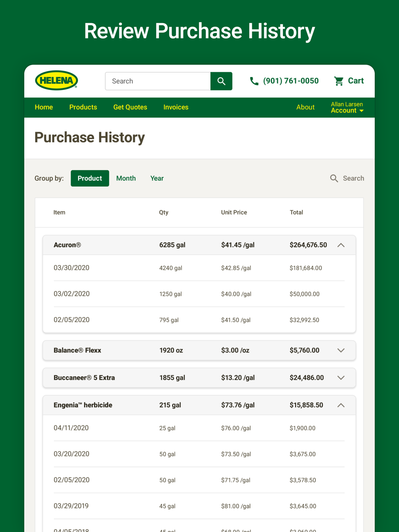Click the $24,486.00 Buccaneer total

307,378
